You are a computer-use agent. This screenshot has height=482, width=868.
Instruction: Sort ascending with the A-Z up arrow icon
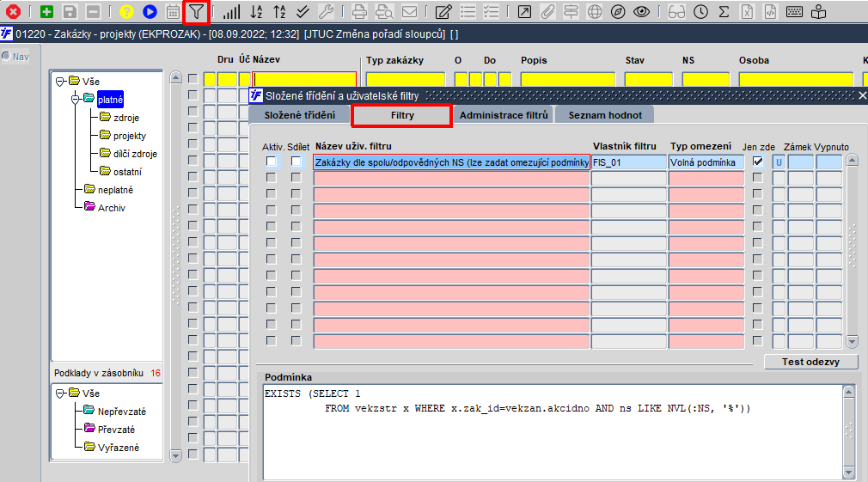pos(279,12)
